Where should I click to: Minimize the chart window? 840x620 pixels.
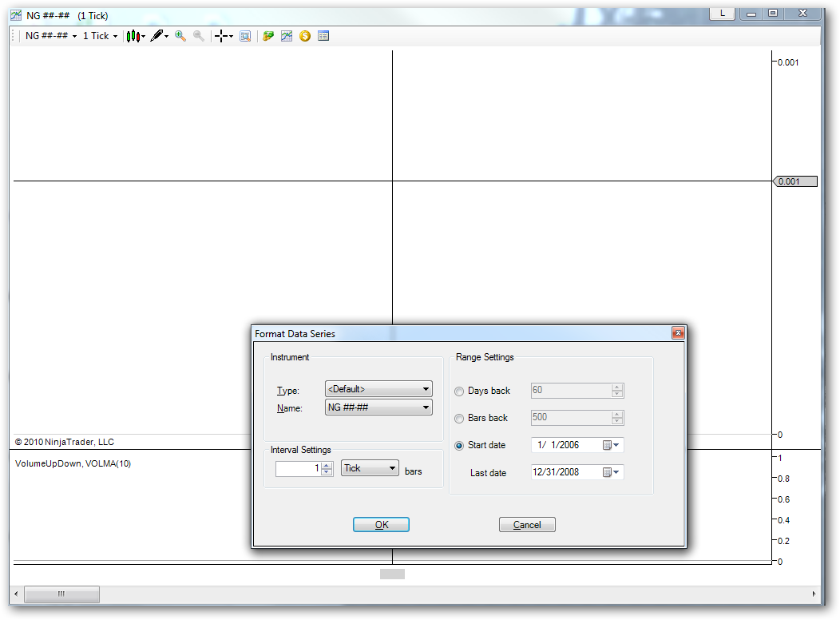[x=751, y=14]
